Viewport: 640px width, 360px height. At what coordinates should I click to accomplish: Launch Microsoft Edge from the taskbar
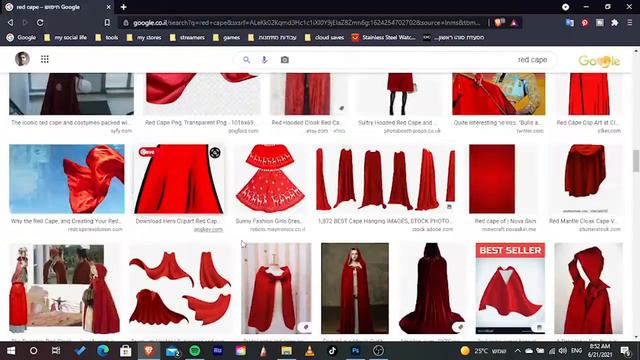pos(103,351)
